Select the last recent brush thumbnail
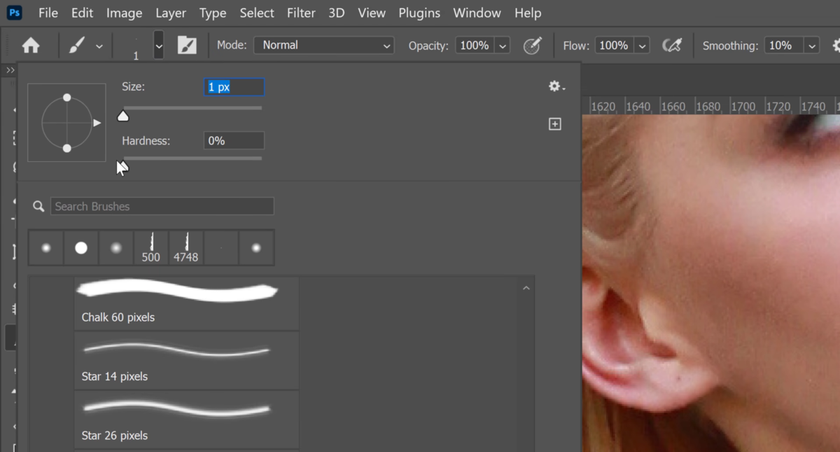Image resolution: width=840 pixels, height=452 pixels. (x=256, y=248)
